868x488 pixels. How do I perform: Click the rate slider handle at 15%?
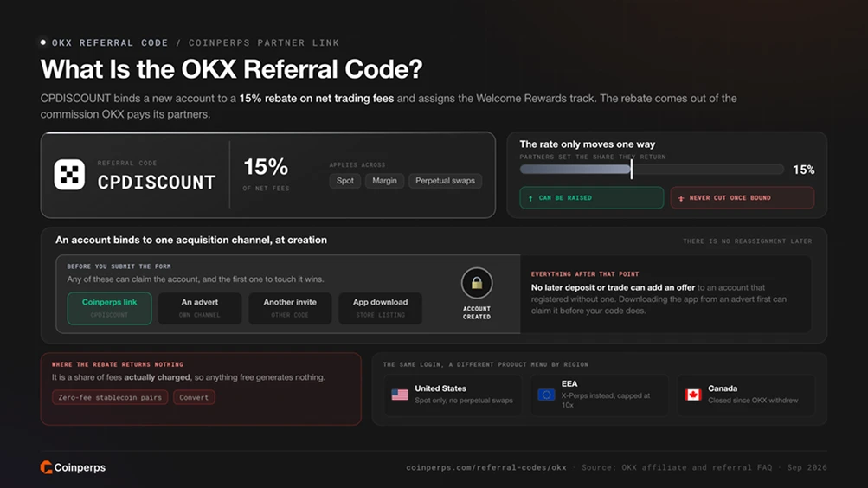[631, 170]
